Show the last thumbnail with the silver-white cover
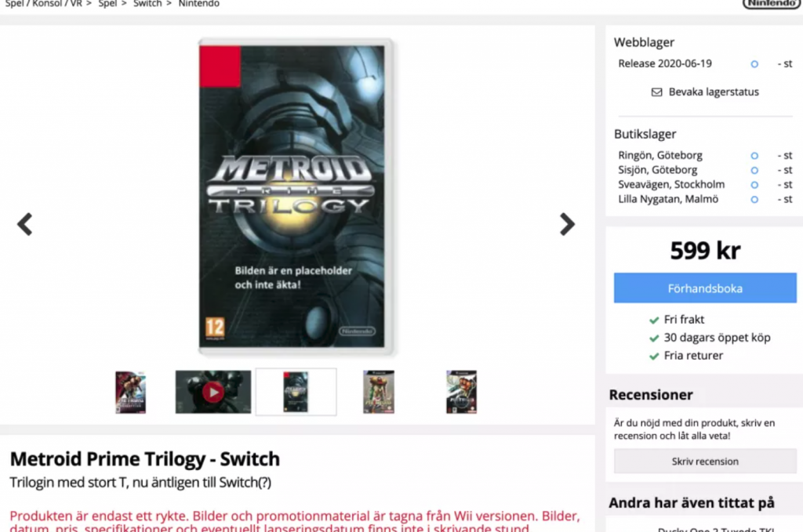 click(461, 393)
